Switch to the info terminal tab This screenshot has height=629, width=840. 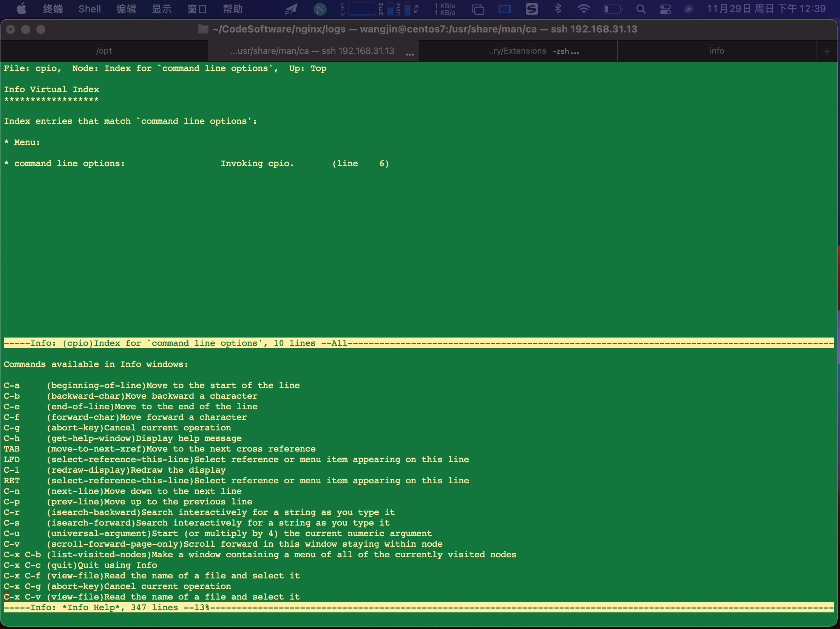pos(716,51)
